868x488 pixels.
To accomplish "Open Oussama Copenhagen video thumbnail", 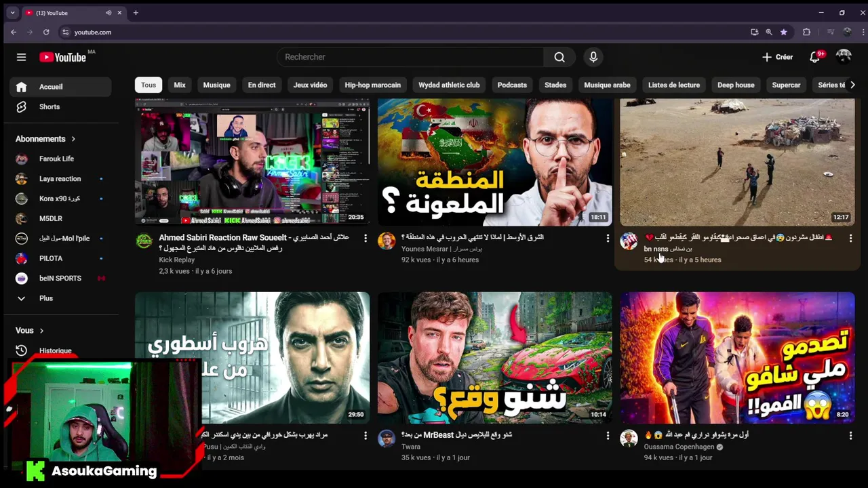I will coord(738,357).
